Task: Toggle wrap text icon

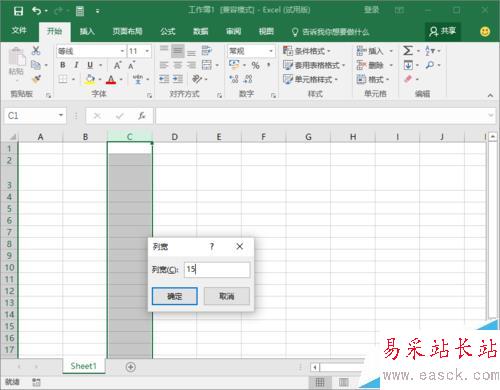Action: (x=207, y=51)
